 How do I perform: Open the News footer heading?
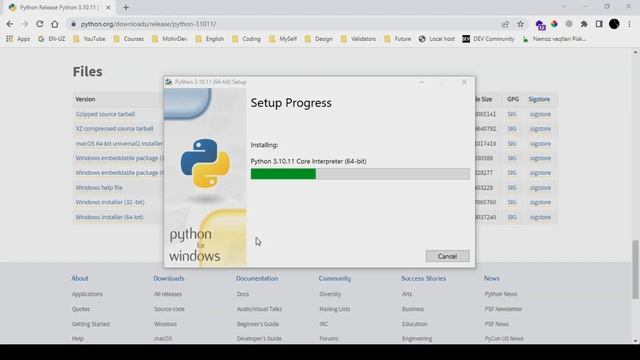[x=491, y=278]
